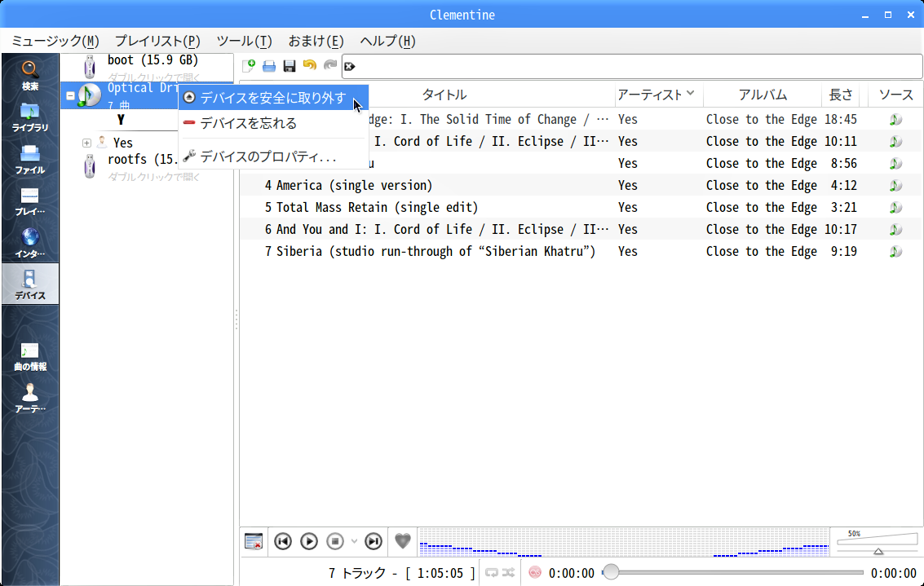The width and height of the screenshot is (924, 586).
Task: Click the boot (15.9 GB) USB device icon
Action: point(90,67)
